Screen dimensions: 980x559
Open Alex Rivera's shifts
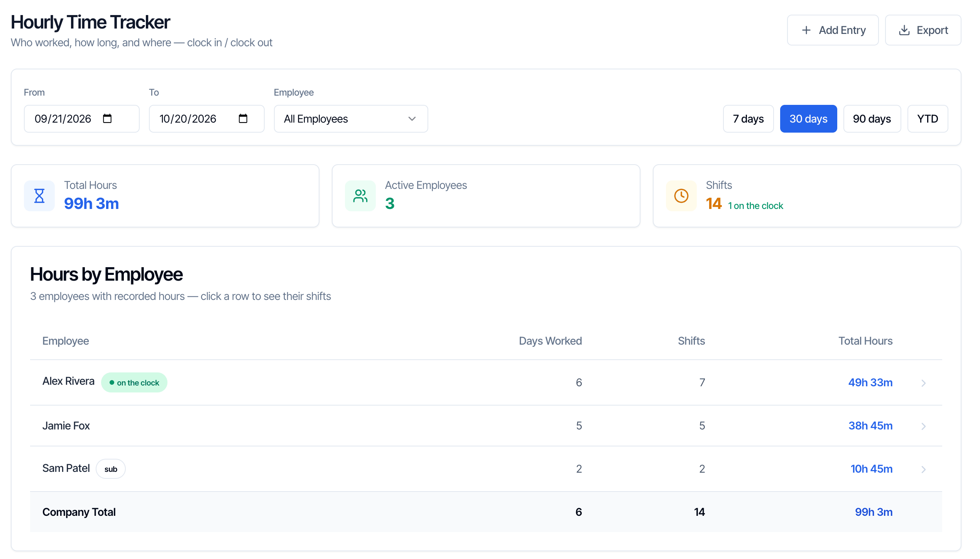(x=486, y=382)
